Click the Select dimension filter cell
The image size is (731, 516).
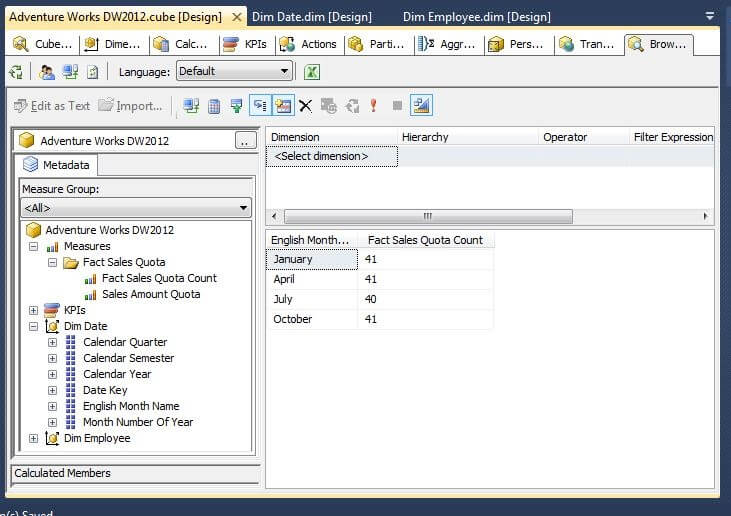point(331,156)
